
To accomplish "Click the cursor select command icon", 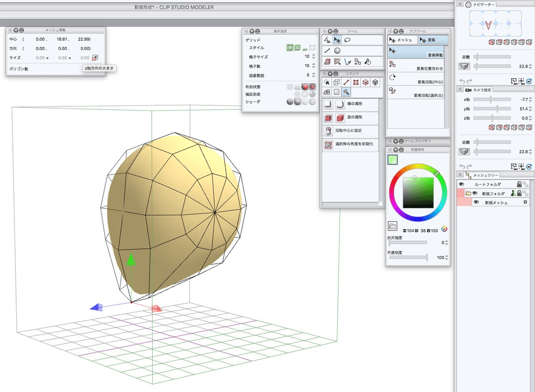I will coord(327,83).
